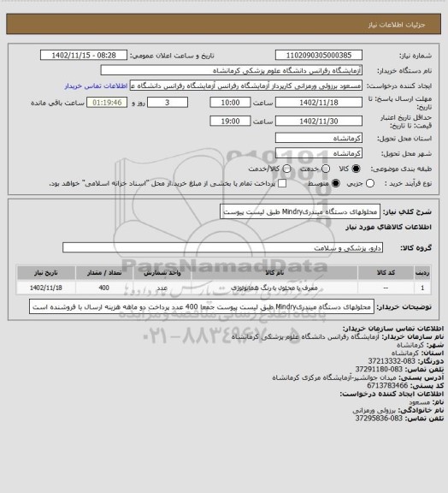Click the requester phone 37295836-083
The width and height of the screenshot is (448, 493).
(379, 419)
